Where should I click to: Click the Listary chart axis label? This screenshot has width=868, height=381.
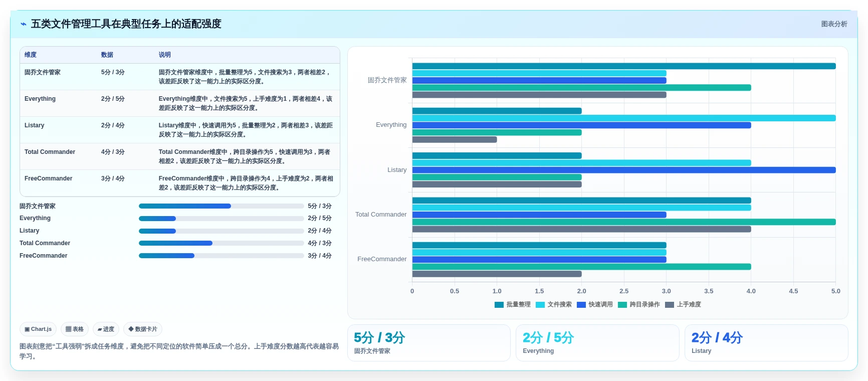click(x=397, y=170)
